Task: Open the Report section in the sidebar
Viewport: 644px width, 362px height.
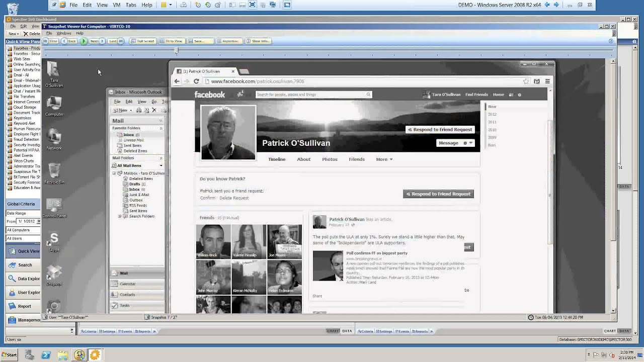Action: pos(23,306)
